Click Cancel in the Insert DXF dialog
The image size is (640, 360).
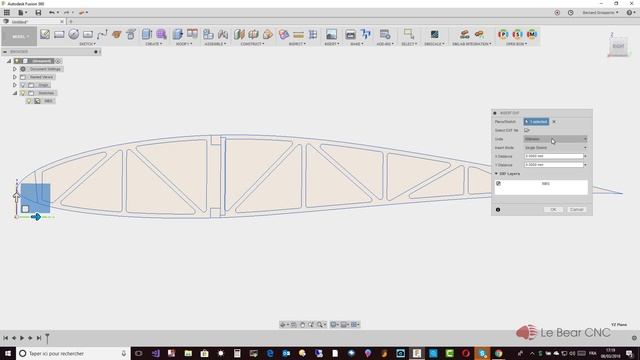pyautogui.click(x=576, y=209)
